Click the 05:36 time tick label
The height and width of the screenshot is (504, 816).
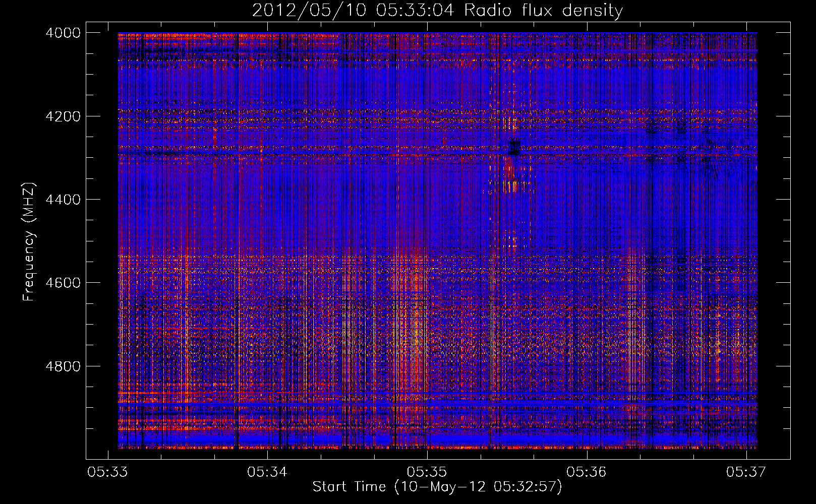587,472
